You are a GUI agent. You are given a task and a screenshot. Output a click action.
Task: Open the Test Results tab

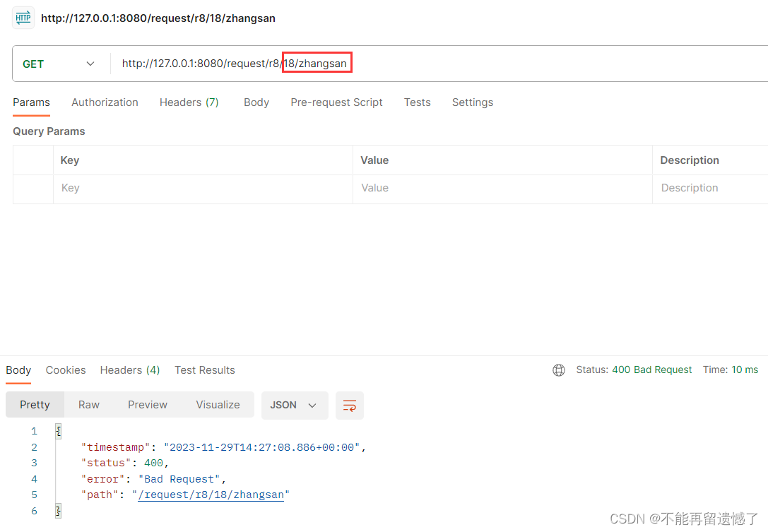[x=205, y=370]
